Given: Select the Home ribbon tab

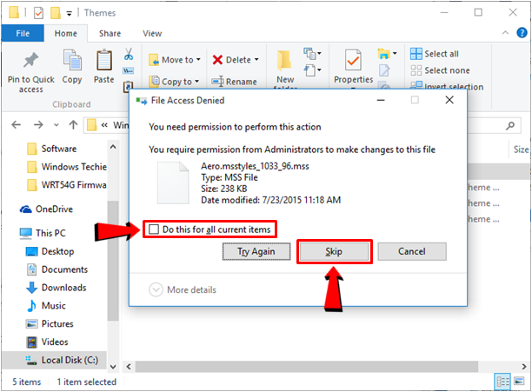Looking at the screenshot, I should point(66,33).
